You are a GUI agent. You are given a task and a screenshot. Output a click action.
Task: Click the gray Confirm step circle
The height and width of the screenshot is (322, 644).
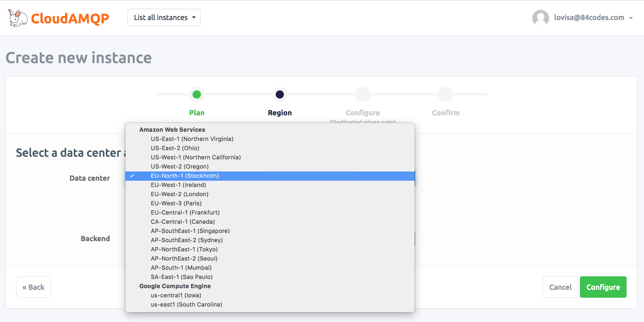point(446,95)
